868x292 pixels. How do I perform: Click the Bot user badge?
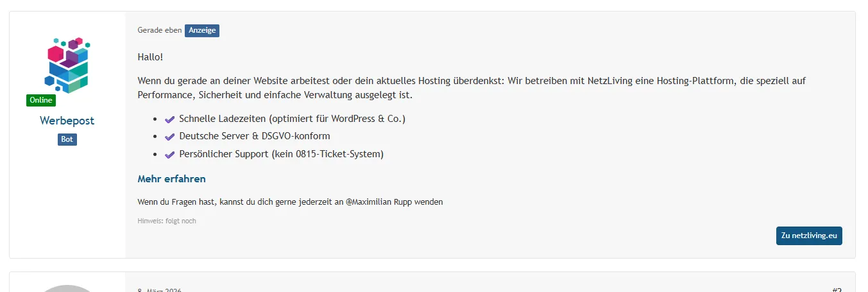tap(67, 139)
